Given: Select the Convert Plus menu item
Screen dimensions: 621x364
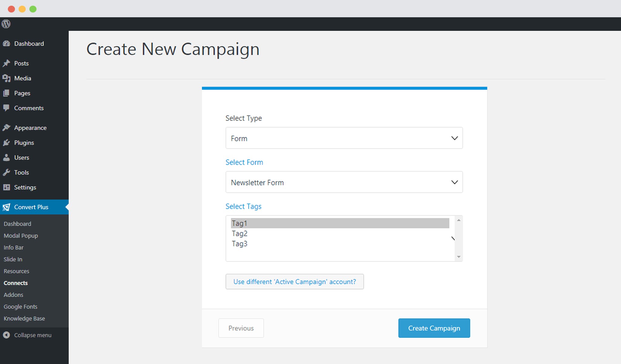Looking at the screenshot, I should tap(34, 207).
